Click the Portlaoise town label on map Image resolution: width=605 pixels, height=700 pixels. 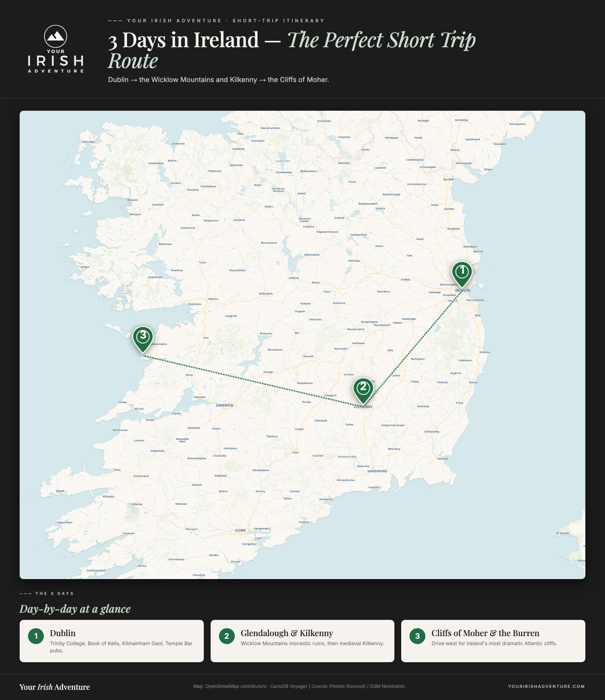pos(358,344)
